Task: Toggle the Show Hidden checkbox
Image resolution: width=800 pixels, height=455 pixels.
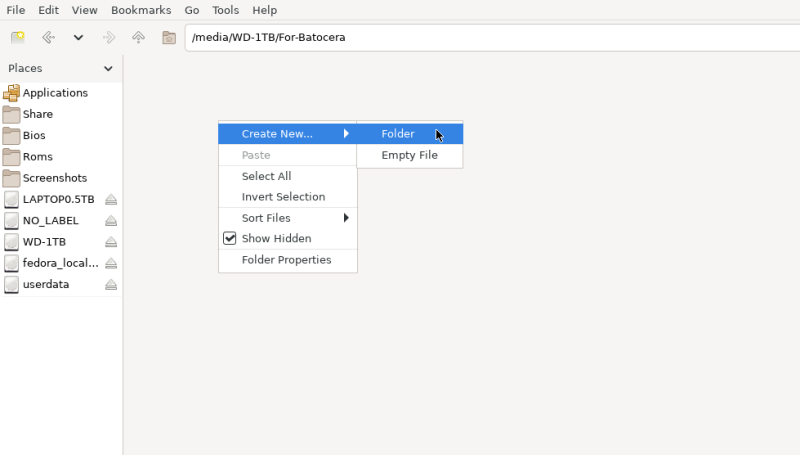Action: pyautogui.click(x=230, y=238)
